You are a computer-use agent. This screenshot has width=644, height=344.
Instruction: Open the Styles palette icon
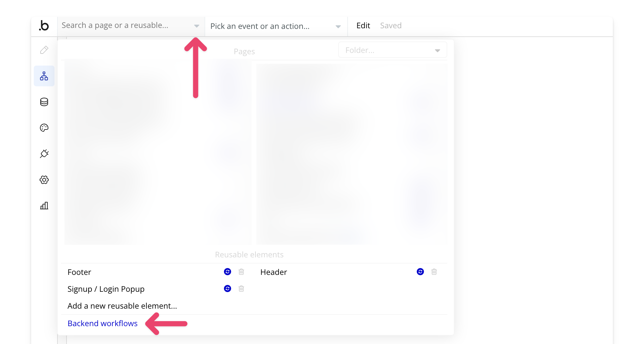44,128
